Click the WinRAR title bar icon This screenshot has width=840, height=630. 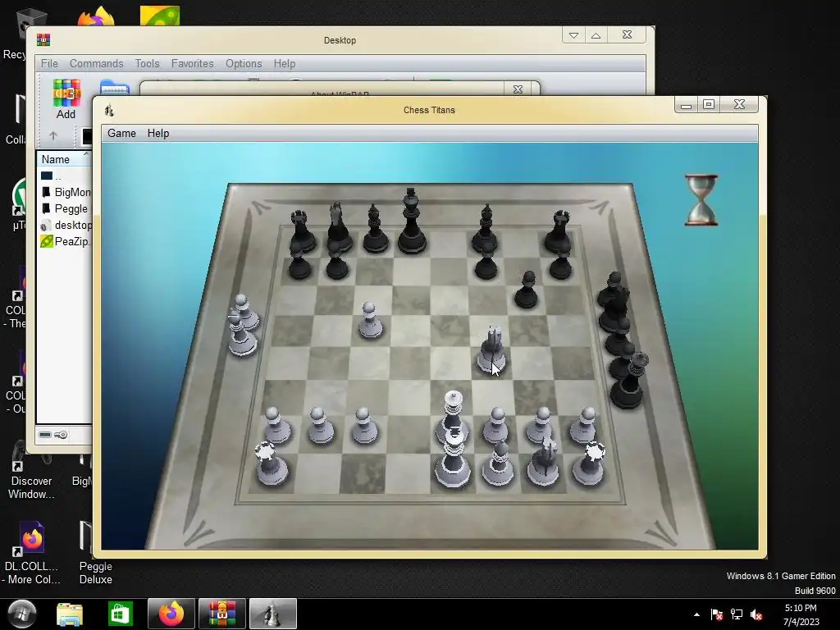[x=43, y=39]
